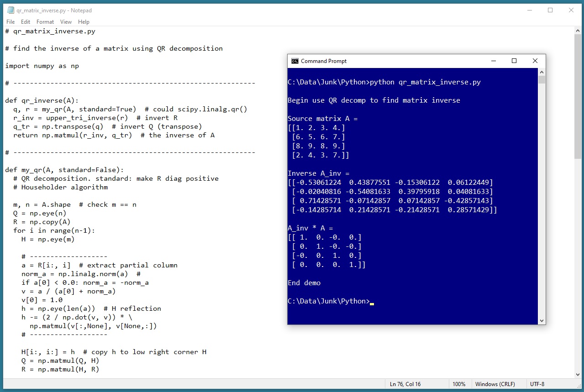Maximize the Command Prompt window
584x392 pixels.
click(514, 61)
